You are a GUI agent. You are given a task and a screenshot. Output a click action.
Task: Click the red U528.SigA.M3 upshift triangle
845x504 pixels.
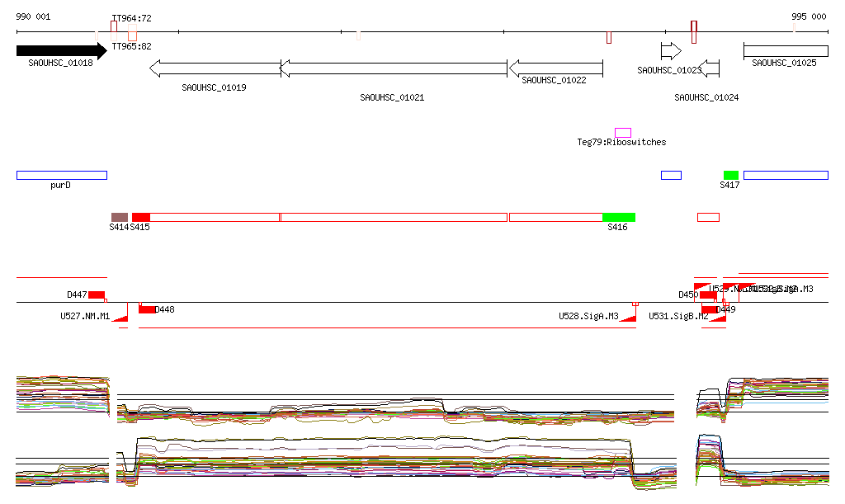[x=629, y=318]
